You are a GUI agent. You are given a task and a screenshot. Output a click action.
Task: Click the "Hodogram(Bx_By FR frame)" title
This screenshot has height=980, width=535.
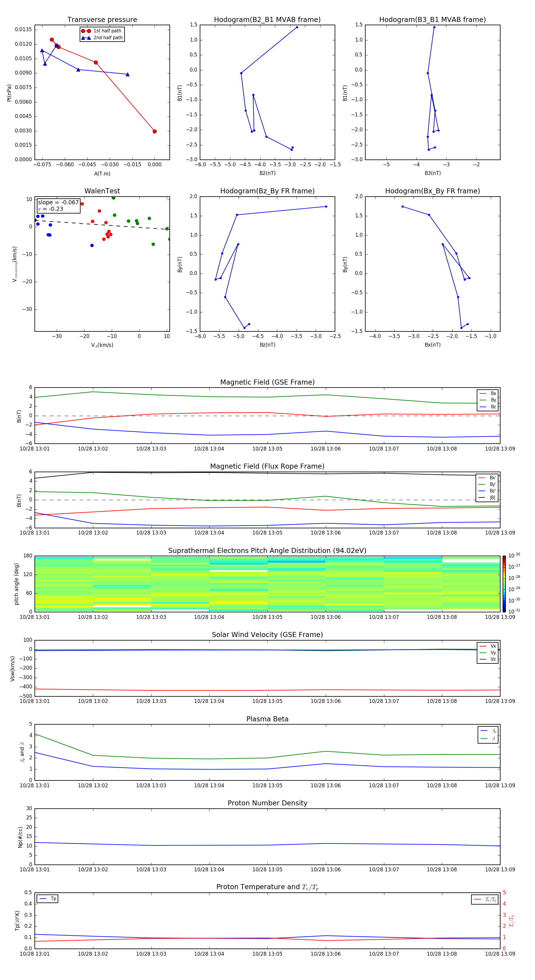tap(432, 191)
